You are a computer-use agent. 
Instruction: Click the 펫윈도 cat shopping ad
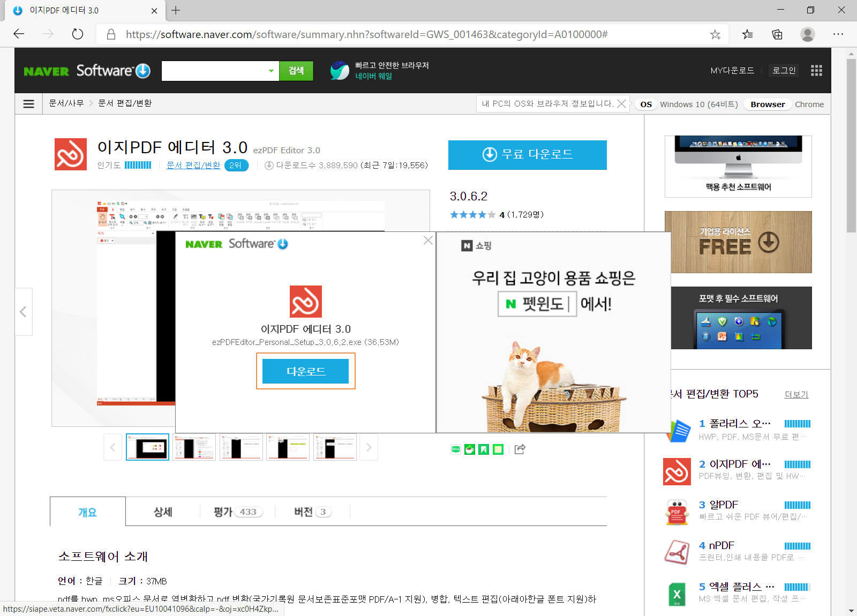click(x=553, y=332)
